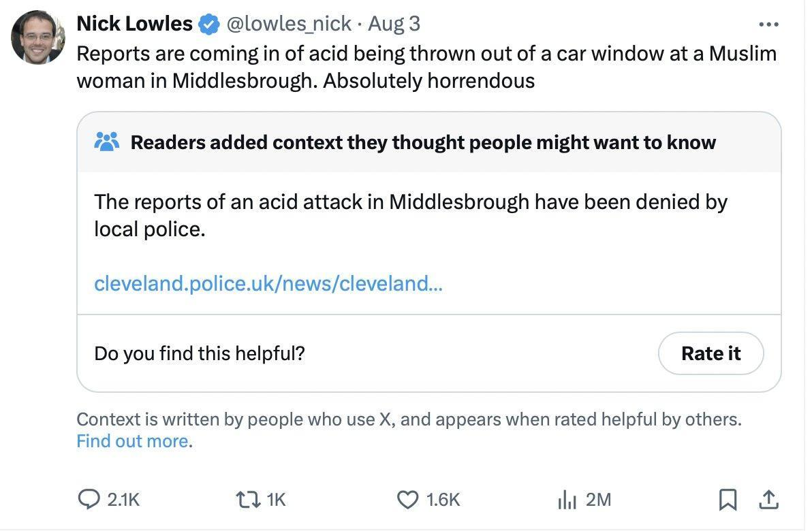Click the "Readers added context" header

coord(422,142)
